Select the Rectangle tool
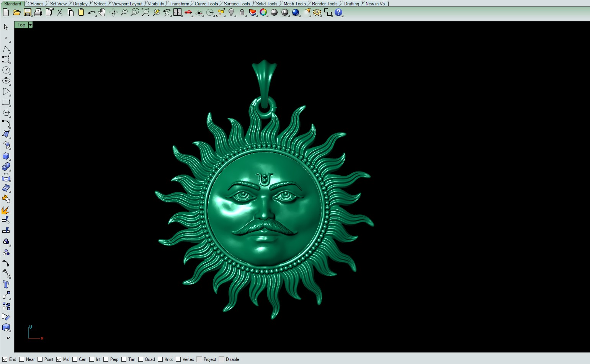Image resolution: width=590 pixels, height=364 pixels. [x=6, y=102]
